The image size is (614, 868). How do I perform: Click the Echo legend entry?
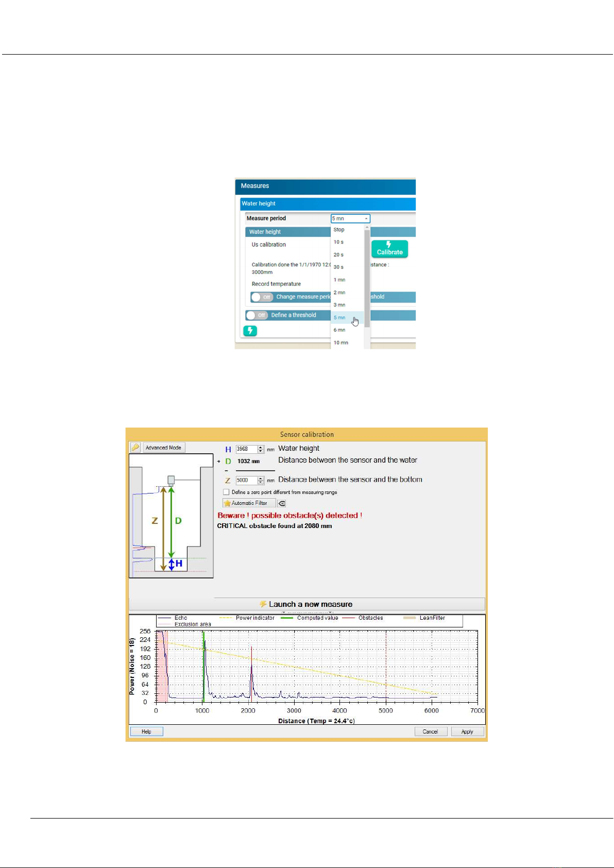click(173, 618)
